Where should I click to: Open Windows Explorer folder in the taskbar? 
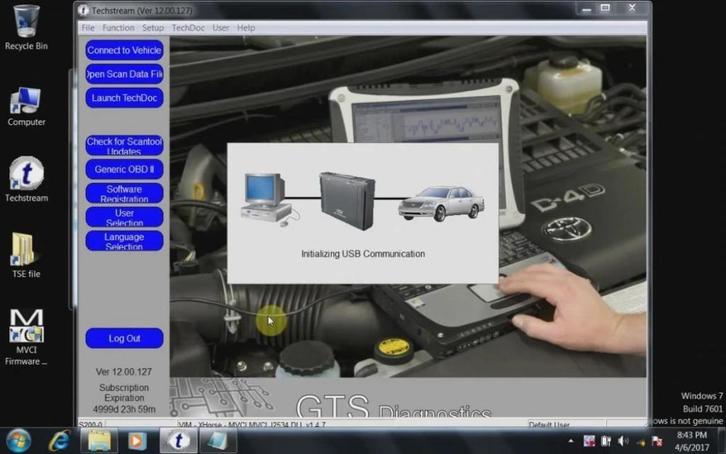coord(101,441)
